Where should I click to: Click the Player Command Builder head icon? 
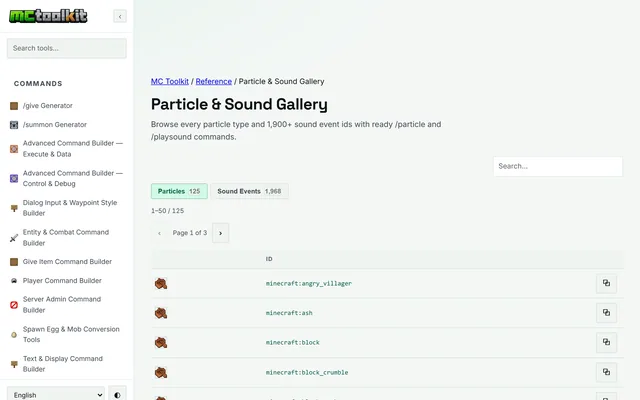14,281
